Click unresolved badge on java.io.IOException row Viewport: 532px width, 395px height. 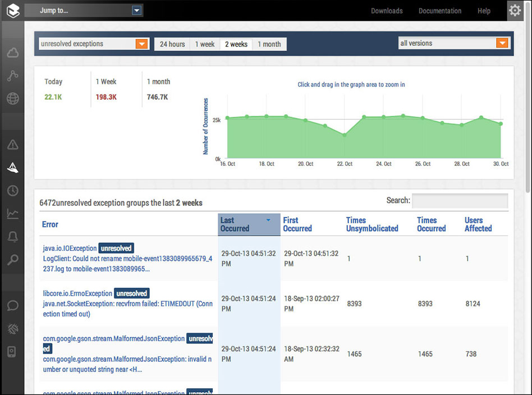tap(116, 248)
